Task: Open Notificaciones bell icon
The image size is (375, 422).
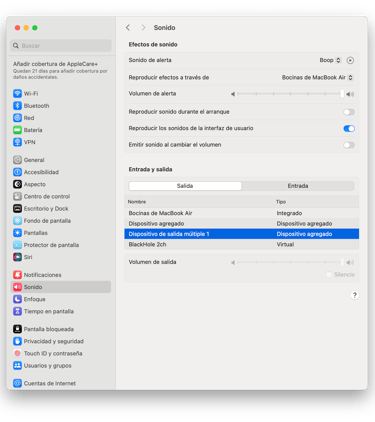Action: click(x=17, y=275)
